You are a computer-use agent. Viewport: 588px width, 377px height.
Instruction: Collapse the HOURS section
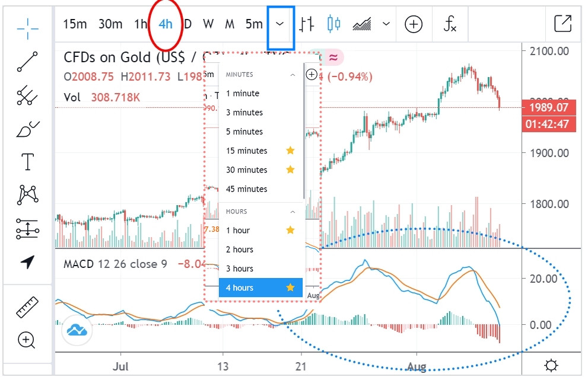tap(292, 212)
